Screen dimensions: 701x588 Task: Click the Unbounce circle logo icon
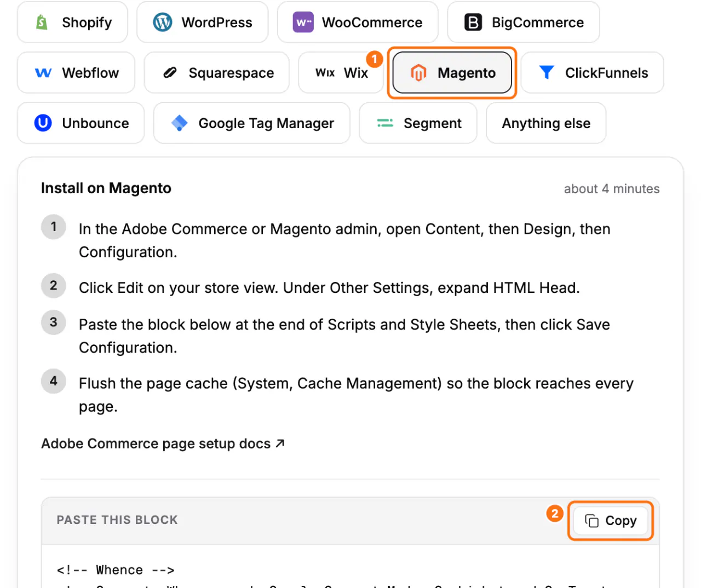(x=43, y=123)
